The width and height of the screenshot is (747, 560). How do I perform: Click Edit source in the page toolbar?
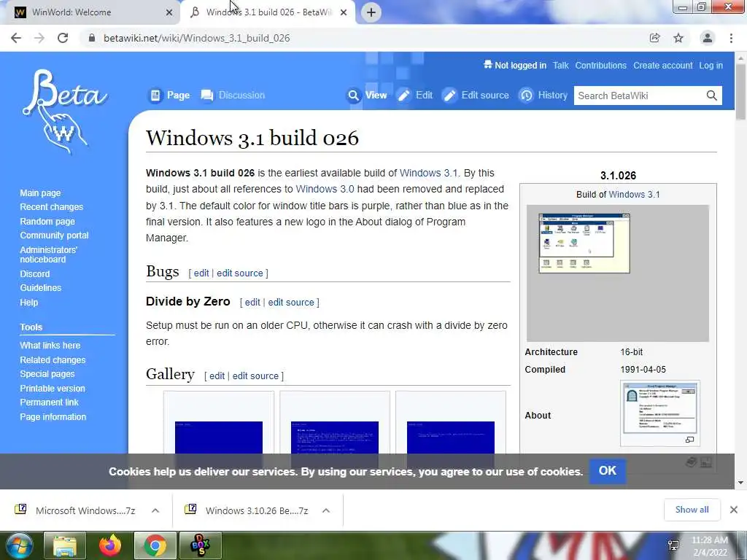[x=476, y=96]
